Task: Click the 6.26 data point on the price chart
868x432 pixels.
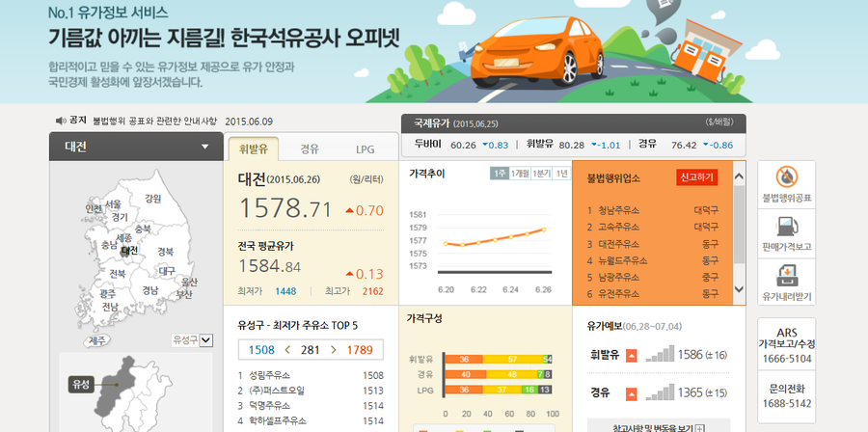Action: click(x=544, y=229)
